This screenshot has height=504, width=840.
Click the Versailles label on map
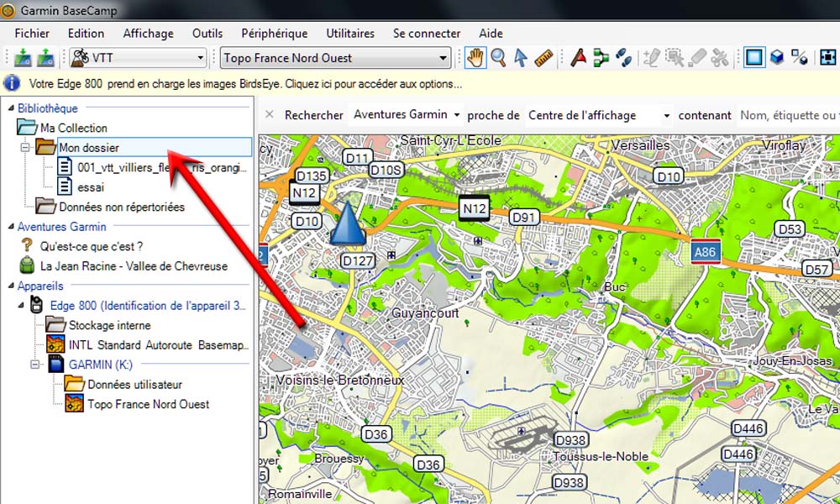click(x=640, y=145)
